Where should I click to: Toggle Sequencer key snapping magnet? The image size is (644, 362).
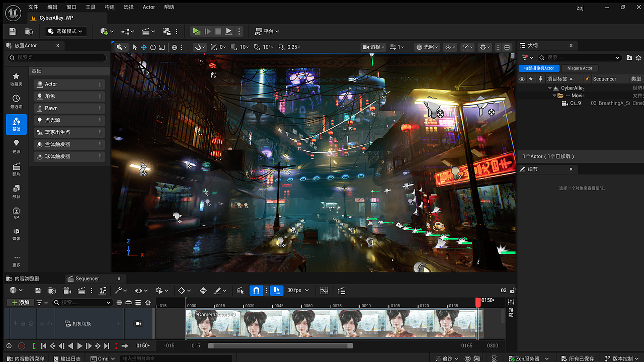pyautogui.click(x=256, y=290)
